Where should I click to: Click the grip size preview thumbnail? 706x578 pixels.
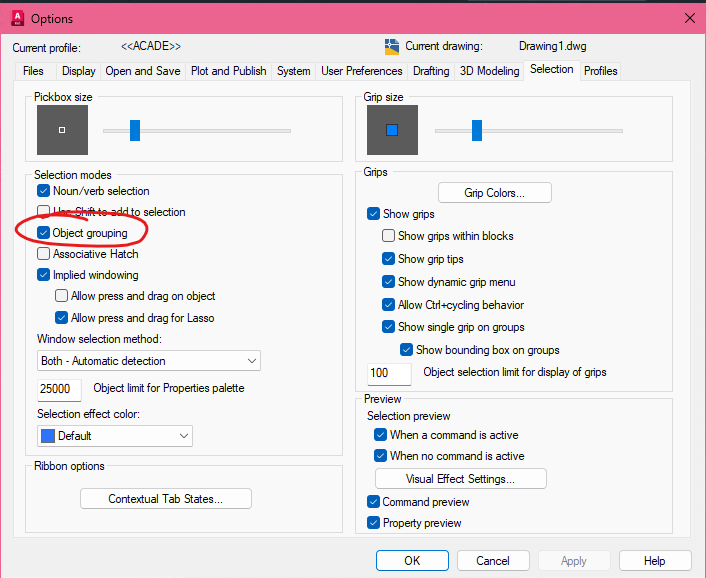coord(392,130)
